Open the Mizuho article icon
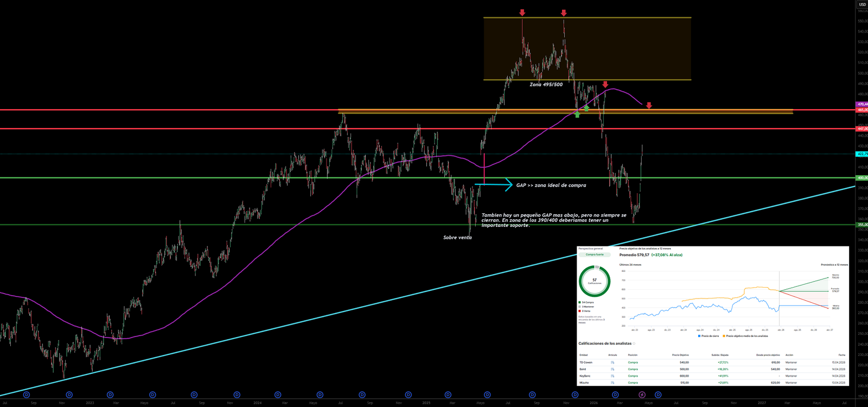868x407 pixels. (x=612, y=383)
